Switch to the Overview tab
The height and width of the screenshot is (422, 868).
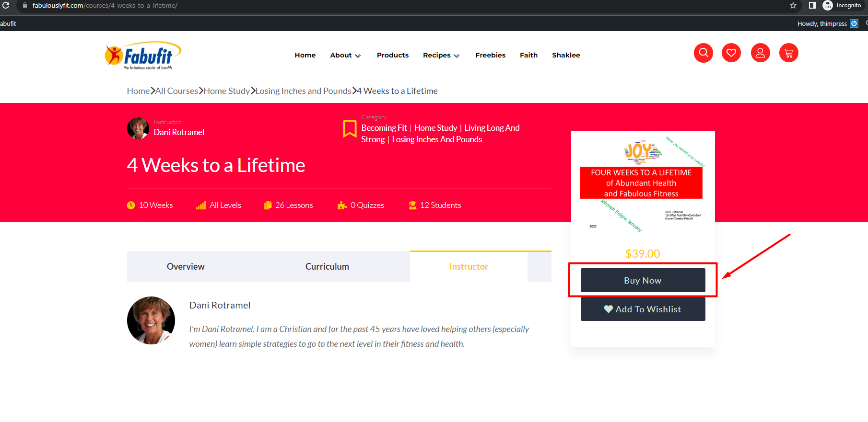[186, 267]
